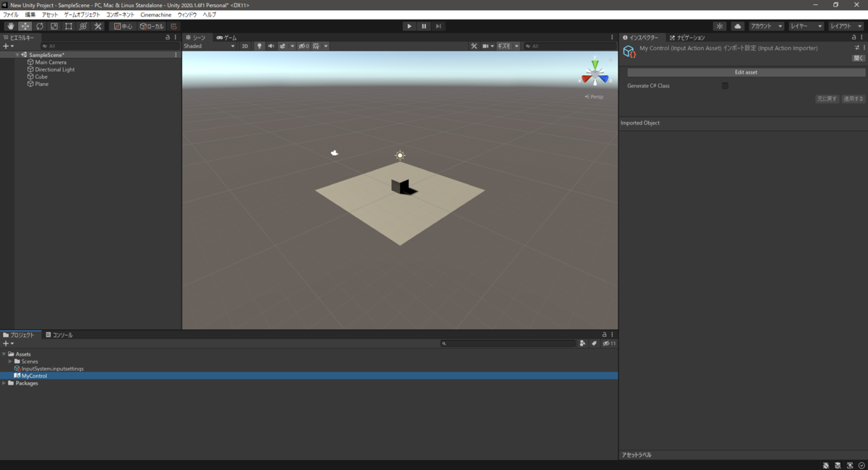Select the Scale tool
The width and height of the screenshot is (868, 470).
click(54, 26)
